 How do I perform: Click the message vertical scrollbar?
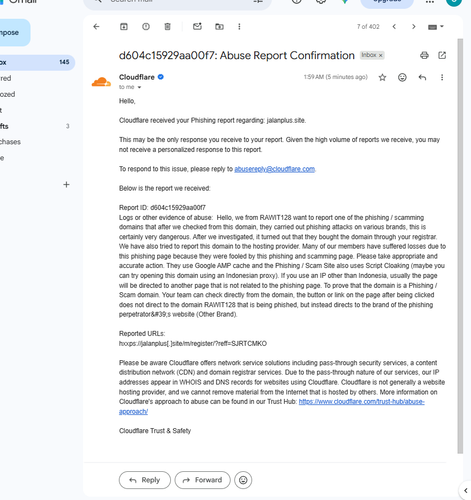460,246
